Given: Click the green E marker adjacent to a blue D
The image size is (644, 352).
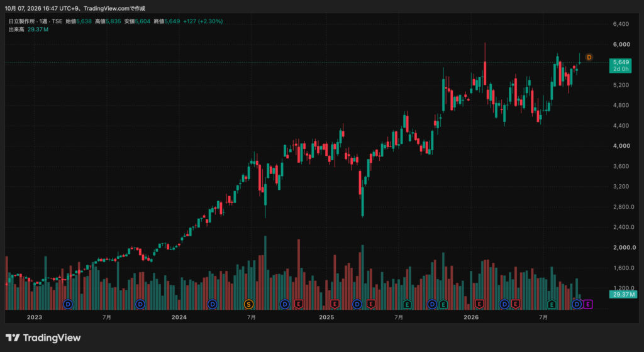Looking at the screenshot, I should 443,304.
